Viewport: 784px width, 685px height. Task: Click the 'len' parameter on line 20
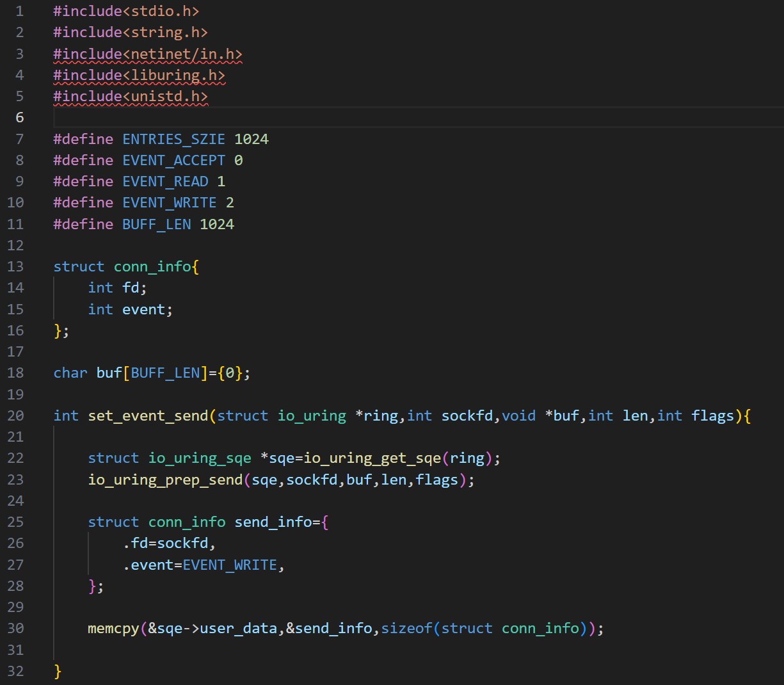coord(636,415)
